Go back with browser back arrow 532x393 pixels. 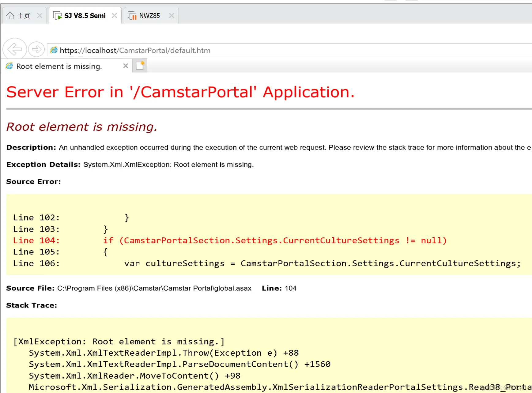coord(14,49)
